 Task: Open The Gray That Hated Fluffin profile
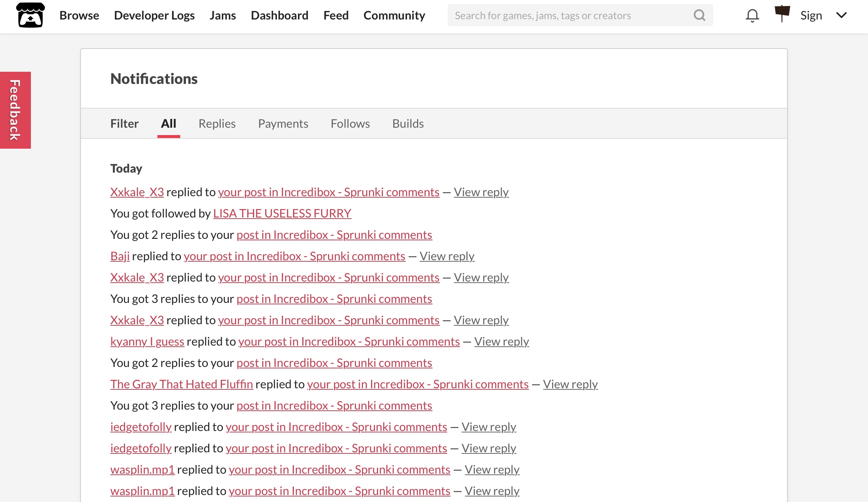[x=182, y=384]
